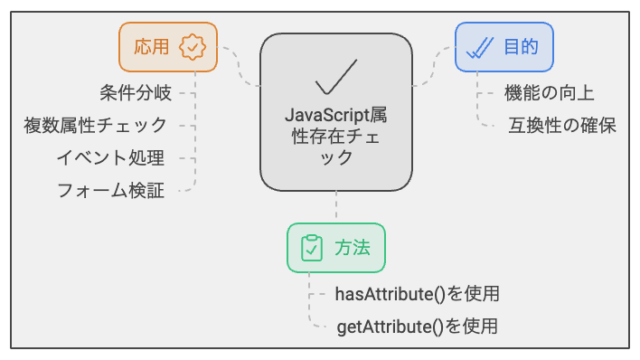
Task: Click the large center checkmark icon
Action: [336, 77]
